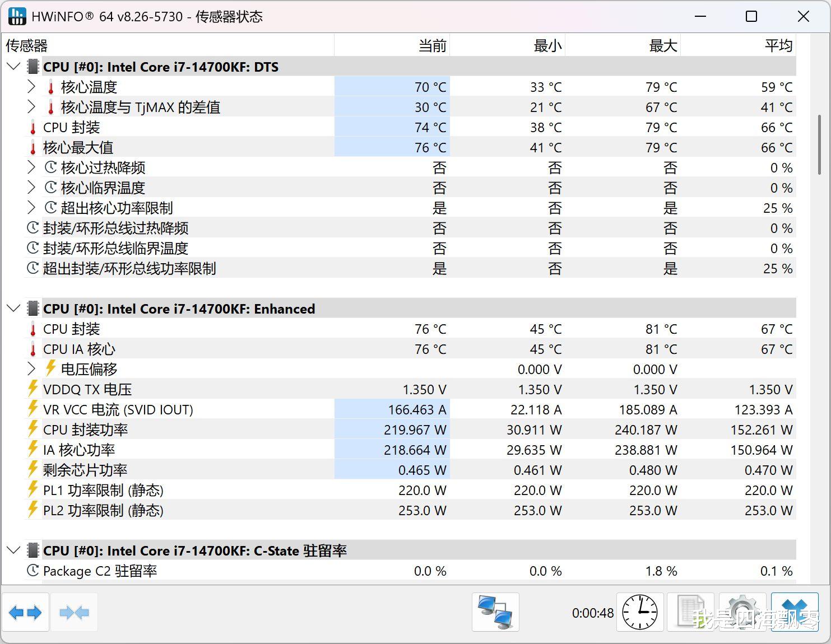Select the 封装/环形总线临界温度 row label

pos(115,249)
